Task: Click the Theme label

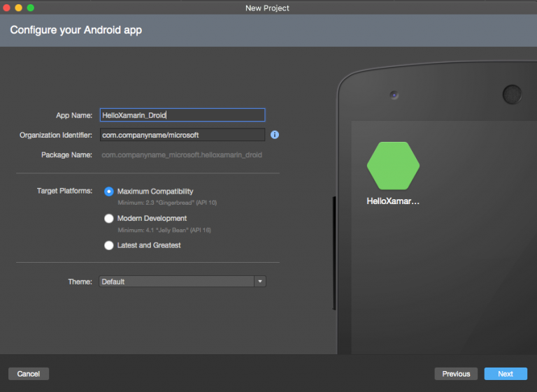Action: pyautogui.click(x=80, y=282)
